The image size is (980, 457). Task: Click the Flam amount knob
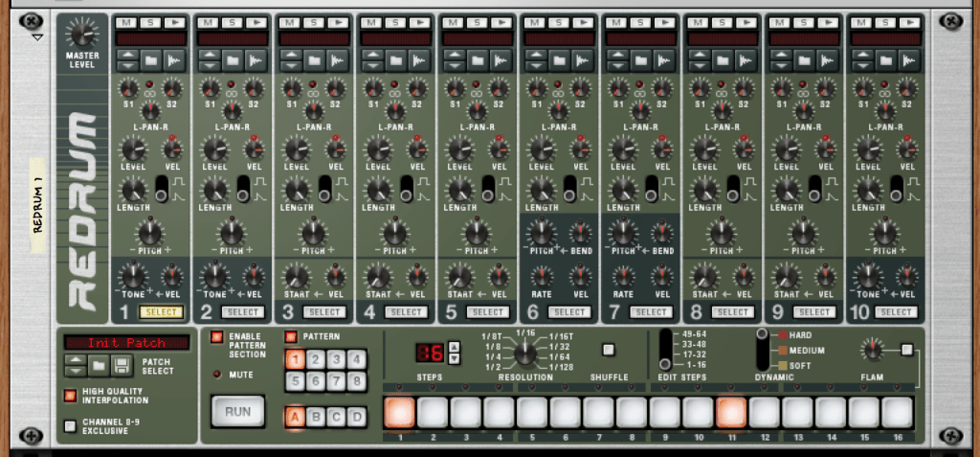point(872,350)
